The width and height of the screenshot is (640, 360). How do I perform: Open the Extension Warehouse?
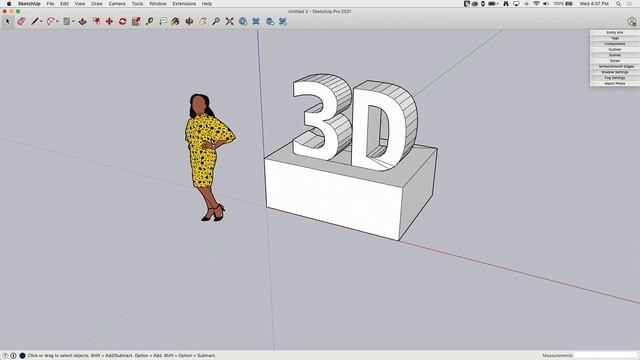(256, 21)
